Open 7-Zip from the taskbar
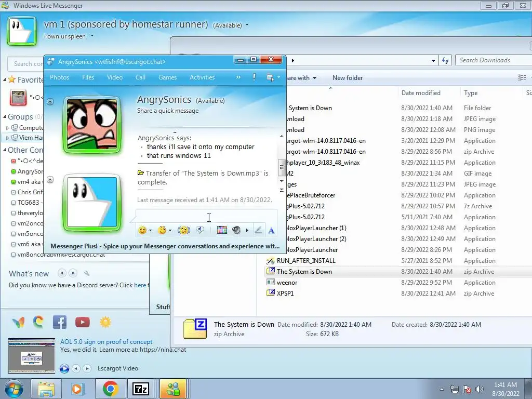Image resolution: width=532 pixels, height=399 pixels. 141,389
